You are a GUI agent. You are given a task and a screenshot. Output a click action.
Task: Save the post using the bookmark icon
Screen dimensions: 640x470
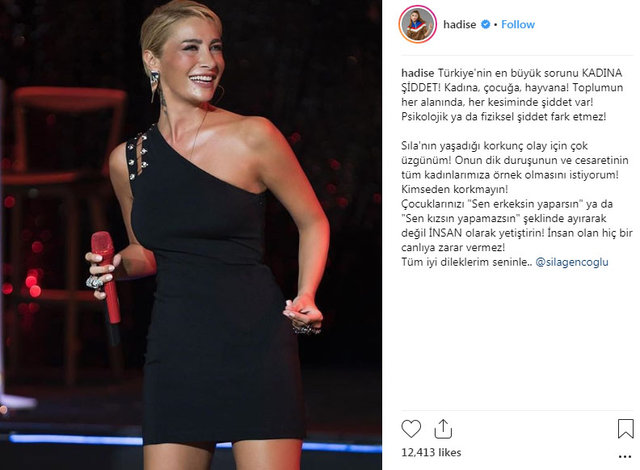click(625, 429)
